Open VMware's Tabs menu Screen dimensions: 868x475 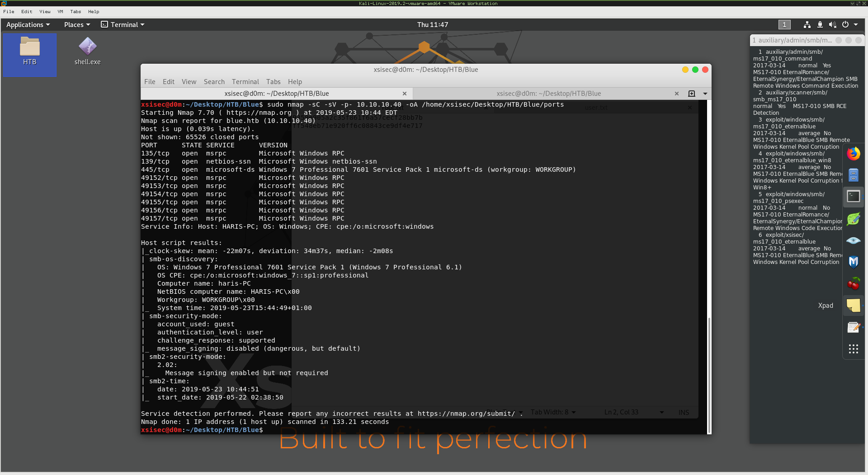point(75,12)
